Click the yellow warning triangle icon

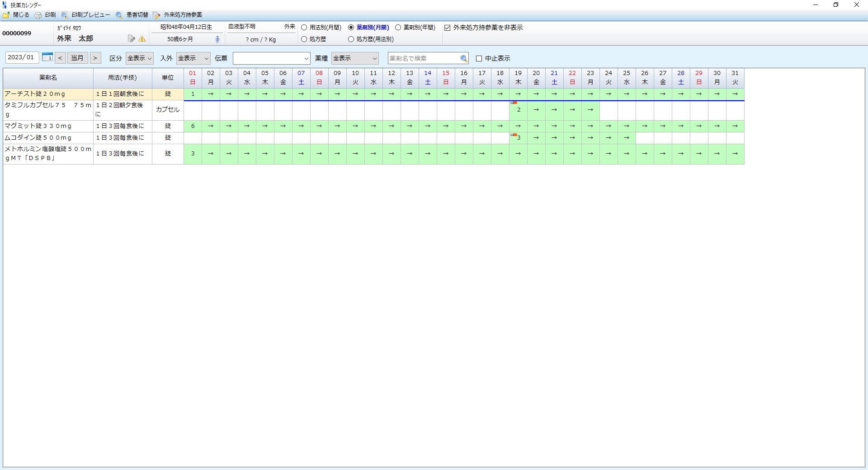pyautogui.click(x=142, y=39)
